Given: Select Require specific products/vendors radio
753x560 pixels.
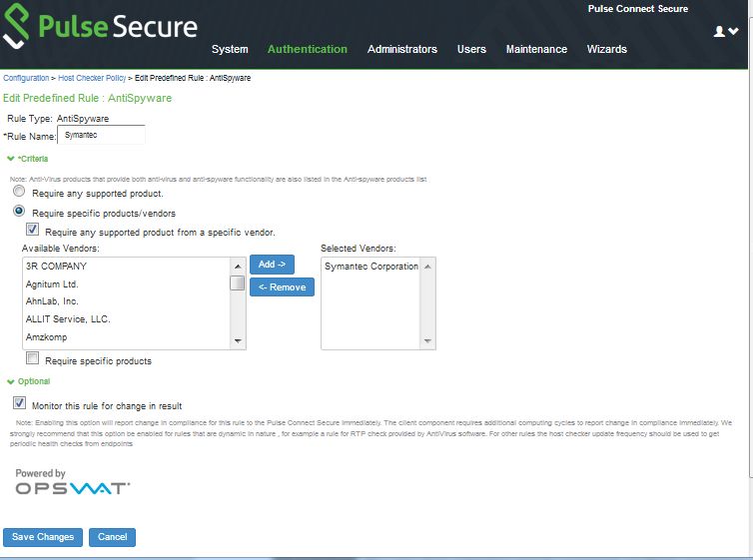Looking at the screenshot, I should [19, 211].
